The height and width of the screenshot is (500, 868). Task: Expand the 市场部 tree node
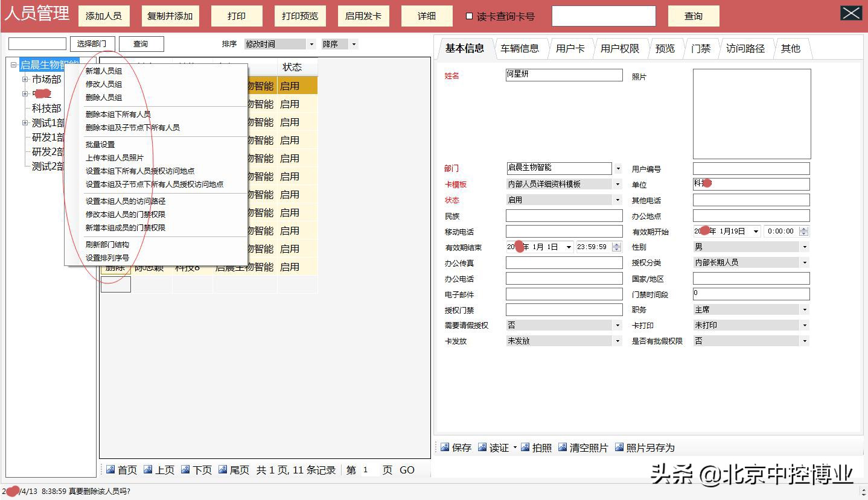pos(25,79)
